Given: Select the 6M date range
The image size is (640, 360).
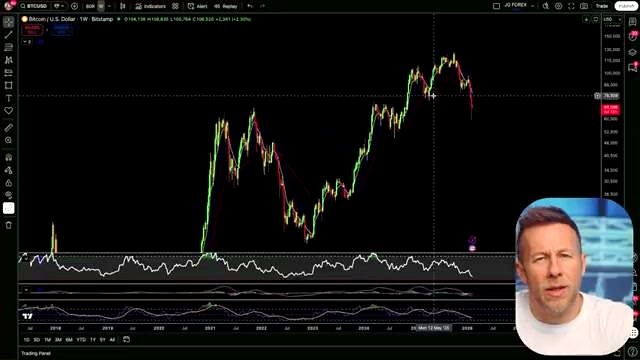Looking at the screenshot, I should pos(69,340).
